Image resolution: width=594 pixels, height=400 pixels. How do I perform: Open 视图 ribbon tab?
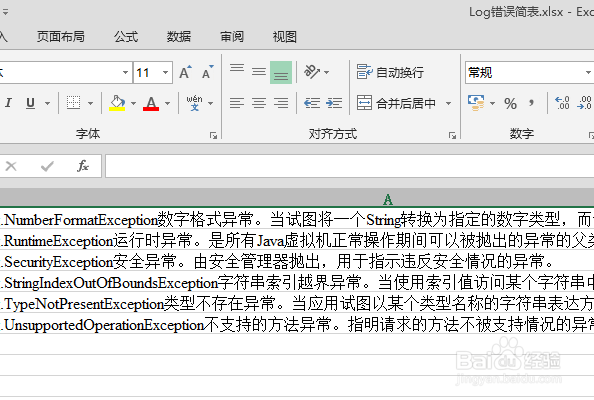tap(284, 37)
